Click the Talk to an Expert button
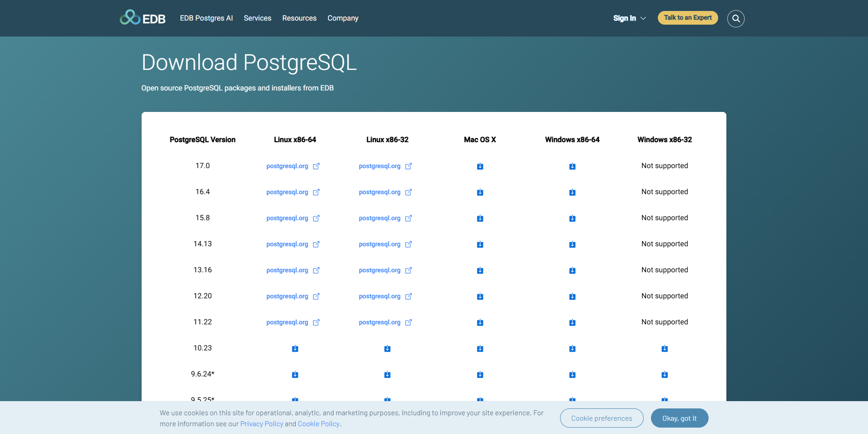 (x=688, y=18)
